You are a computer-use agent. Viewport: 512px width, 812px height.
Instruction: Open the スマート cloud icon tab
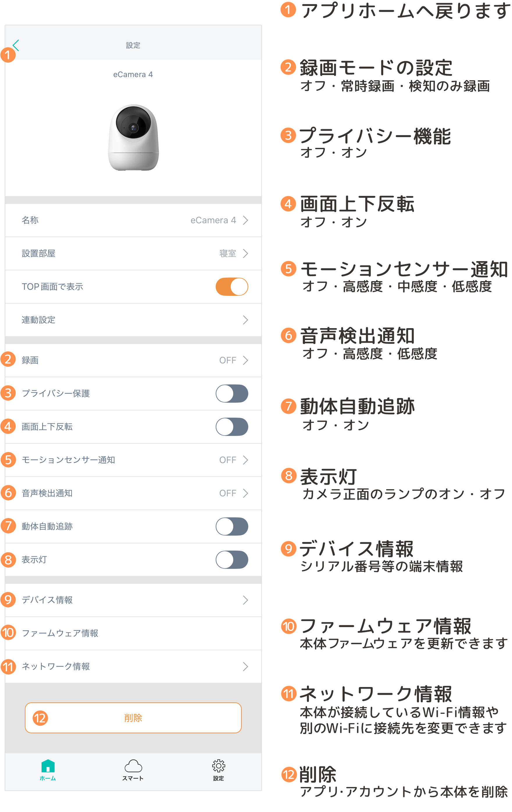pyautogui.click(x=133, y=770)
